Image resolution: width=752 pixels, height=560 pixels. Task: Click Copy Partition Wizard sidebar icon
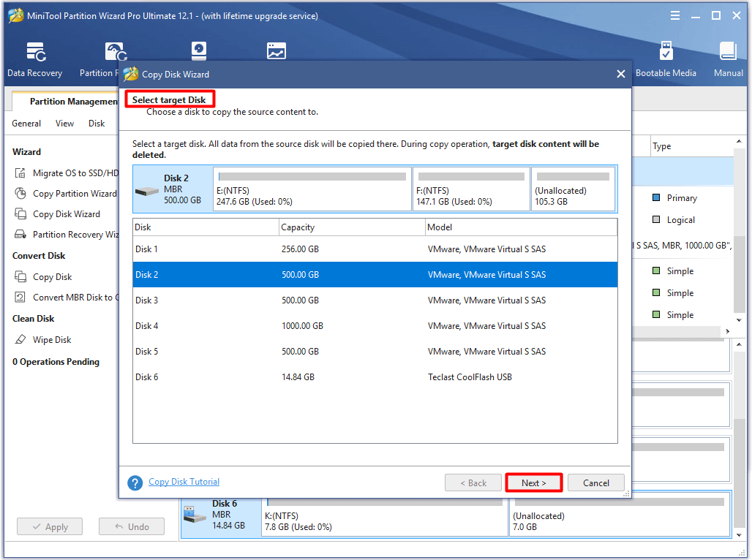point(20,193)
